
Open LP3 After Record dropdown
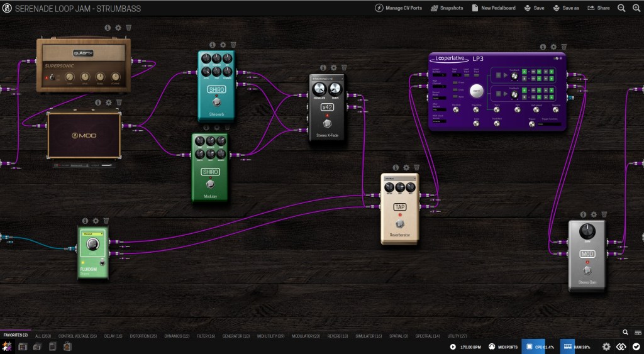coord(439,109)
